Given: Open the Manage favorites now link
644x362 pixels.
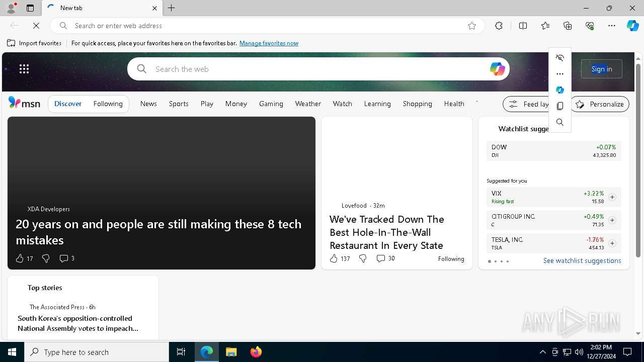Looking at the screenshot, I should coord(269,43).
